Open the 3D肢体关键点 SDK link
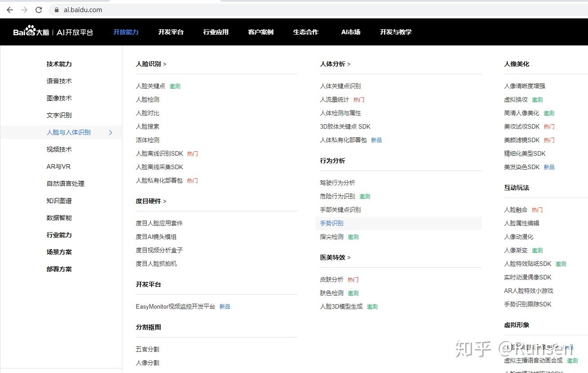Viewport: 588px width, 373px height. [346, 126]
